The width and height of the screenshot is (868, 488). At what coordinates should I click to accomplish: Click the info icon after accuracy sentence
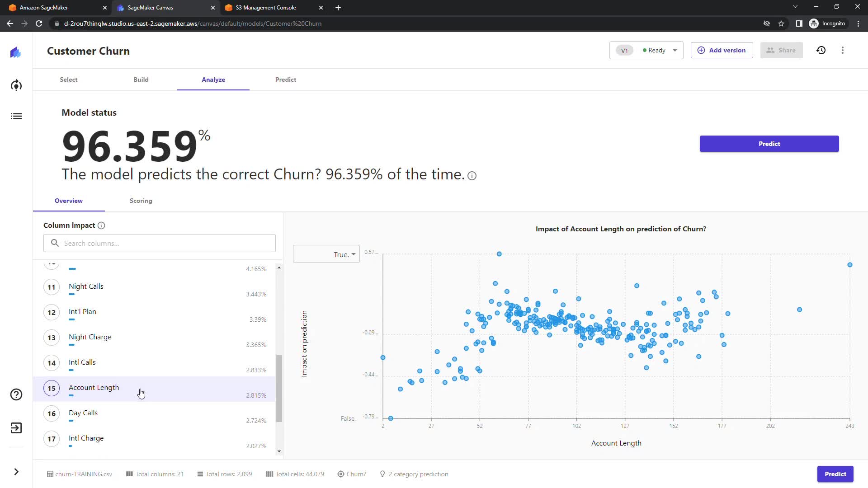[x=472, y=176]
